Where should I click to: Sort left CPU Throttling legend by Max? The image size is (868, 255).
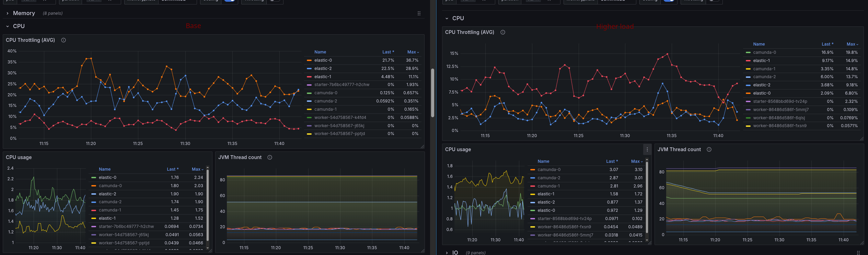[x=412, y=52]
